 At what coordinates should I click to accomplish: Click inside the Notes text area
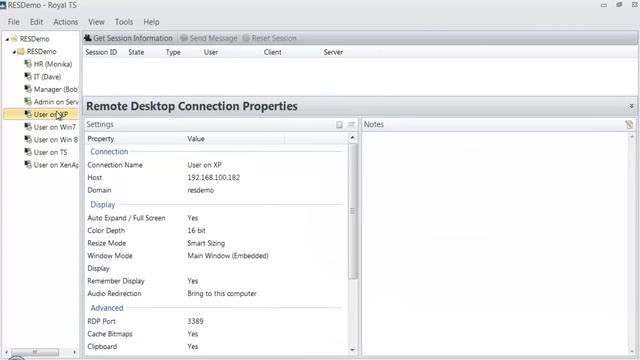point(495,243)
